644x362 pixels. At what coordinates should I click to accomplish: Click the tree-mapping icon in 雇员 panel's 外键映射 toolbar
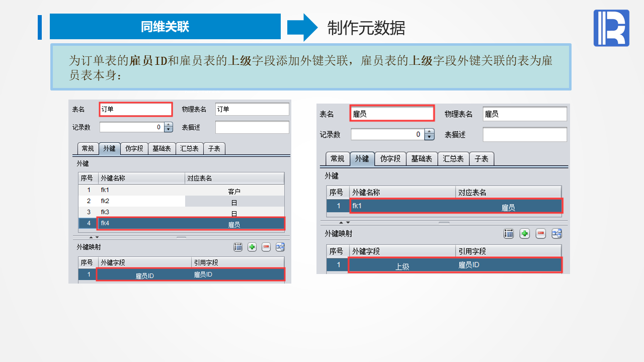coord(557,233)
